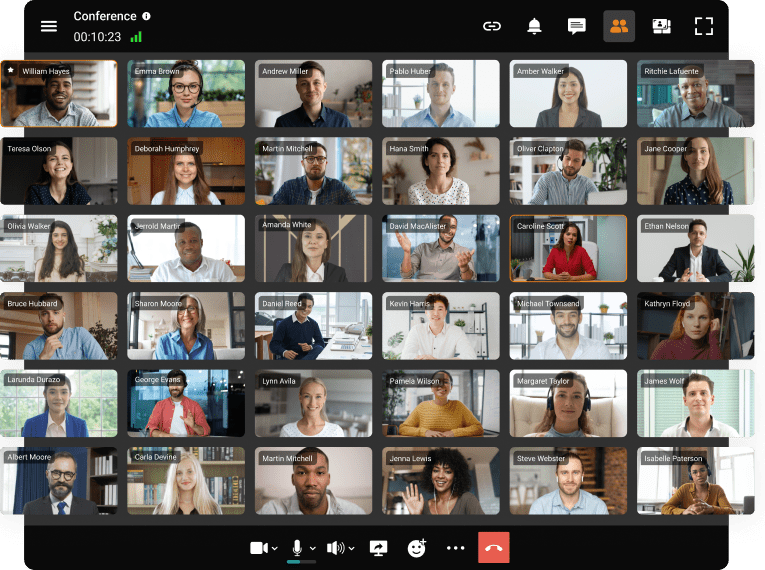The height and width of the screenshot is (570, 765).
Task: Hang up with the red button
Action: pyautogui.click(x=494, y=548)
